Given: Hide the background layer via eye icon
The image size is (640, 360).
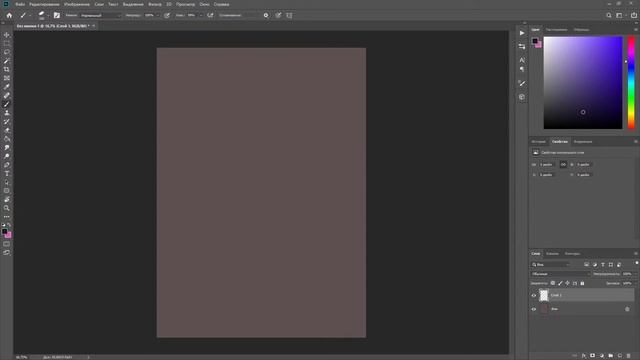Looking at the screenshot, I should 533,309.
